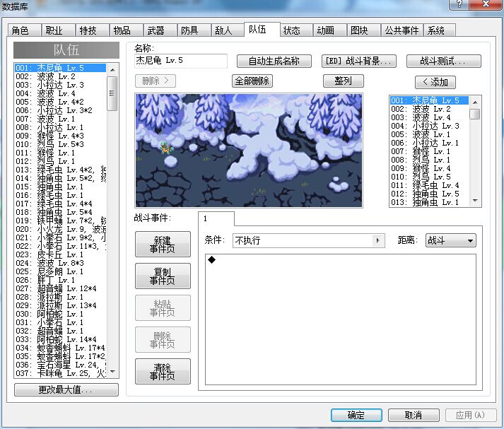Select troop 025: 尼多朗 Lv.1
Viewport: 504px width, 429px height.
(x=60, y=271)
